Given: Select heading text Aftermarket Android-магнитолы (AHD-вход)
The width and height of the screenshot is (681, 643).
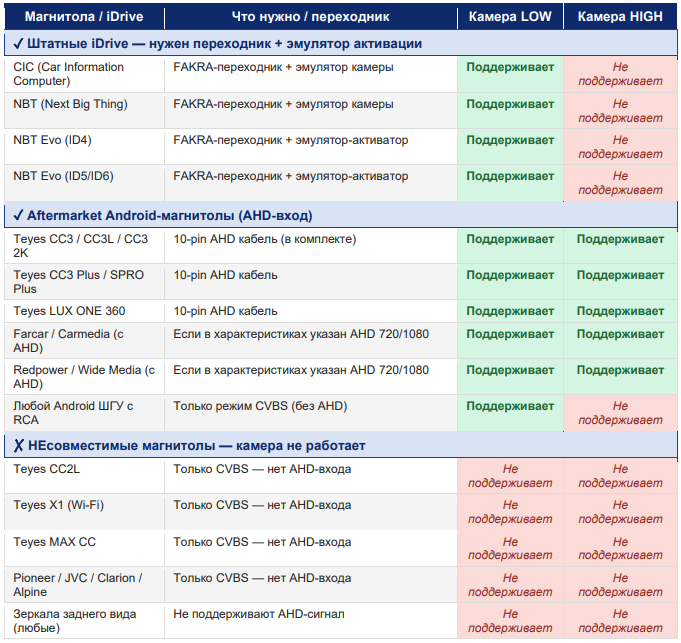Looking at the screenshot, I should point(170,215).
